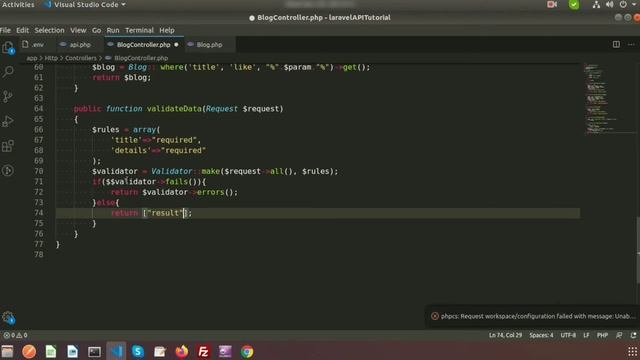Open the Source Control view
Screen dimensions: 640x360
pos(8,97)
